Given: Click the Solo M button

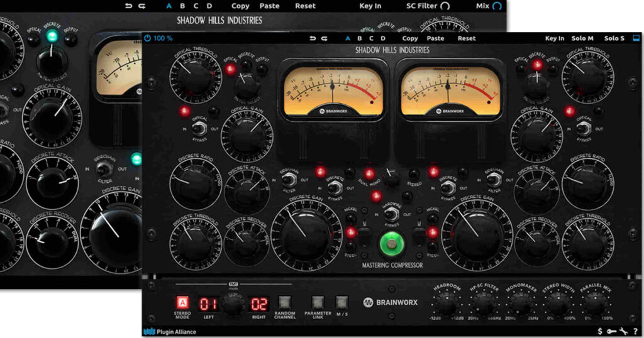Looking at the screenshot, I should (582, 38).
